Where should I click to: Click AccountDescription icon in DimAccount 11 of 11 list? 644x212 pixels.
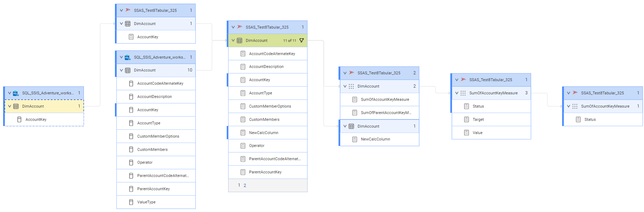tap(243, 66)
